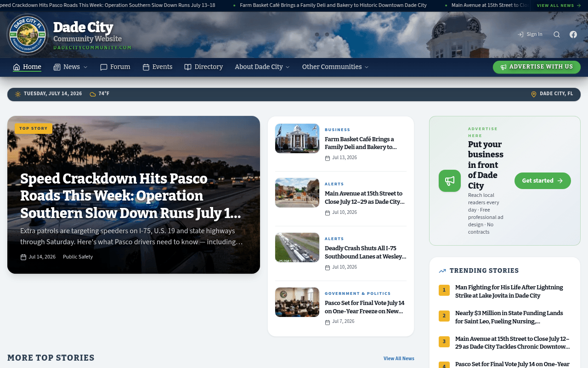Click the Advertise With Us button
Viewport: 588px width, 368px height.
537,67
